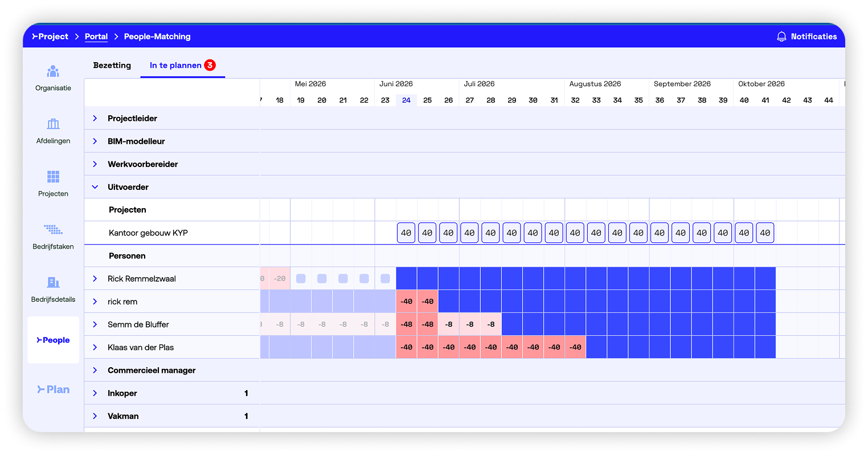Click rick rem's -40 cell in week 25

coord(428,302)
